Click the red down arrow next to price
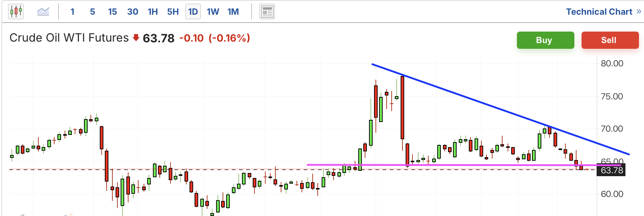Screen dimensions: 644x216 [136, 38]
